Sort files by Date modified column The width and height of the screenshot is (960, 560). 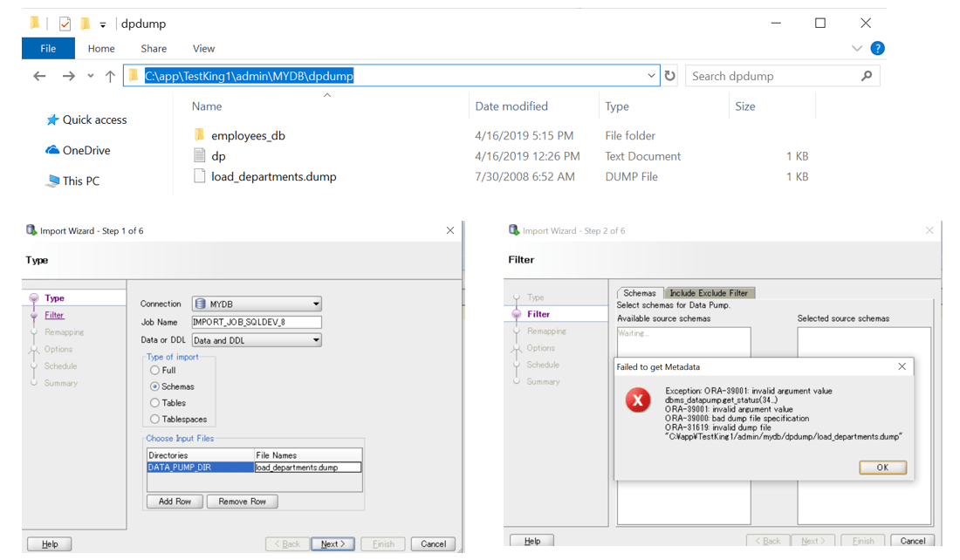coord(511,106)
